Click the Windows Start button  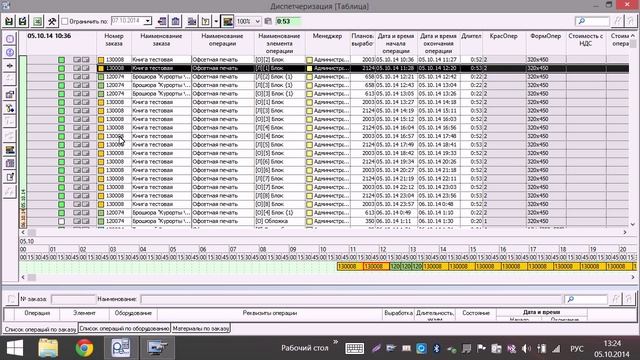point(15,348)
